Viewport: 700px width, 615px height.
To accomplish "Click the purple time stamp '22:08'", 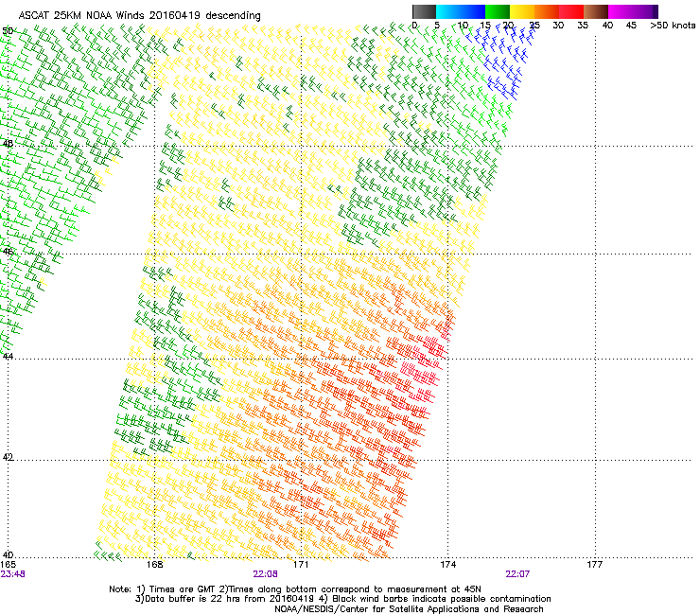I will click(x=265, y=574).
